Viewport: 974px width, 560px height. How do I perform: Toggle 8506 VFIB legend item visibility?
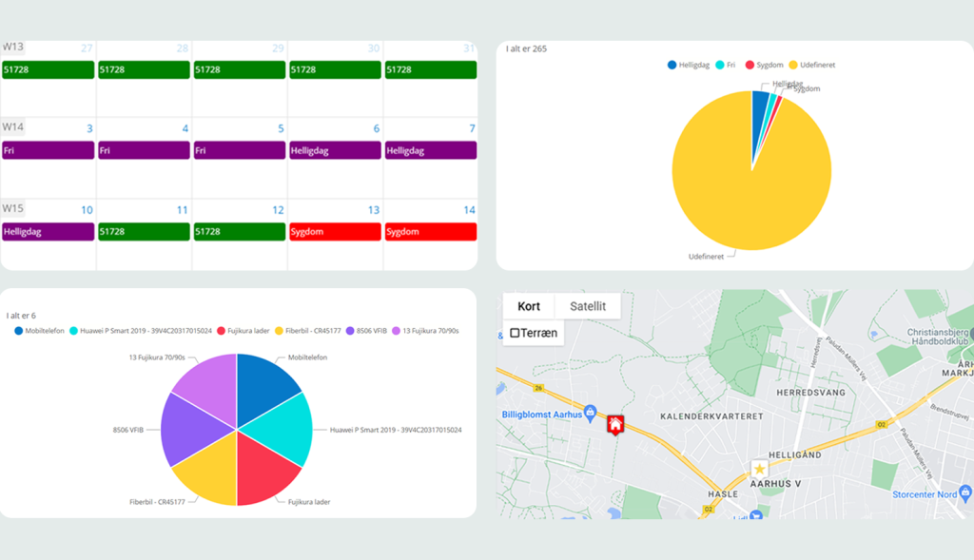(x=351, y=331)
